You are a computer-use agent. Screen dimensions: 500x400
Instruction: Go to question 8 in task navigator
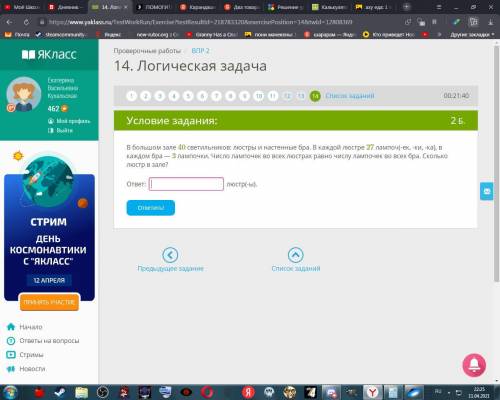tap(230, 96)
